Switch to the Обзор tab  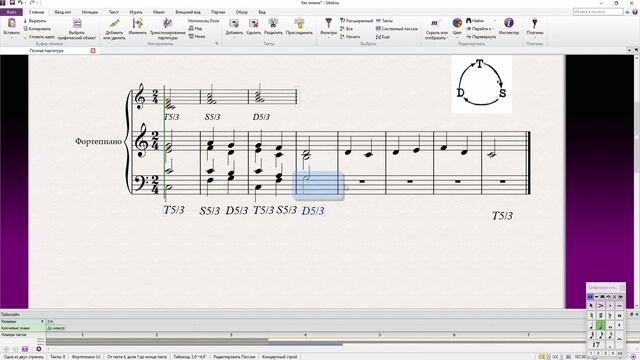pyautogui.click(x=242, y=12)
